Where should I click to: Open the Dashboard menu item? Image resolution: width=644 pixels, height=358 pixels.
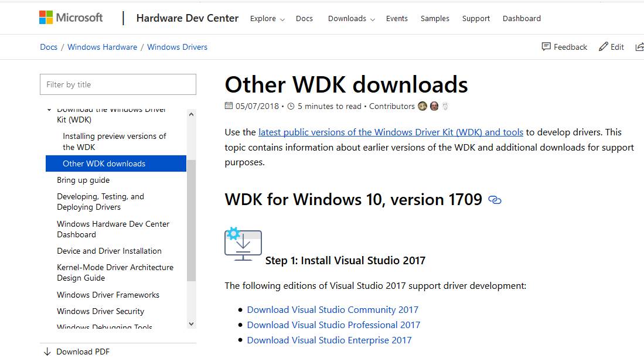pos(522,19)
